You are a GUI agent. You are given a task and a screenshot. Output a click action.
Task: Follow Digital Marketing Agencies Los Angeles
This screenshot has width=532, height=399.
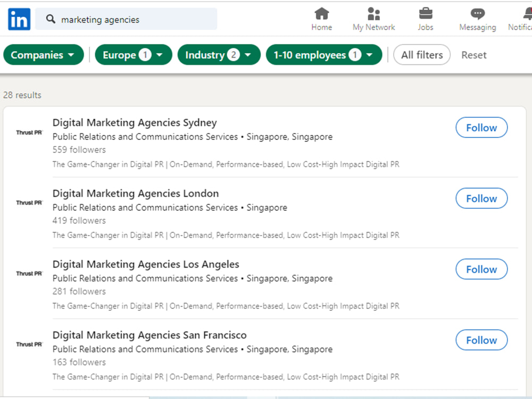481,269
